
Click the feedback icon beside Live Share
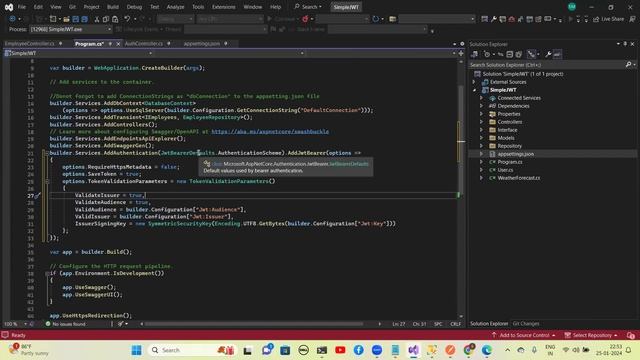(x=632, y=19)
